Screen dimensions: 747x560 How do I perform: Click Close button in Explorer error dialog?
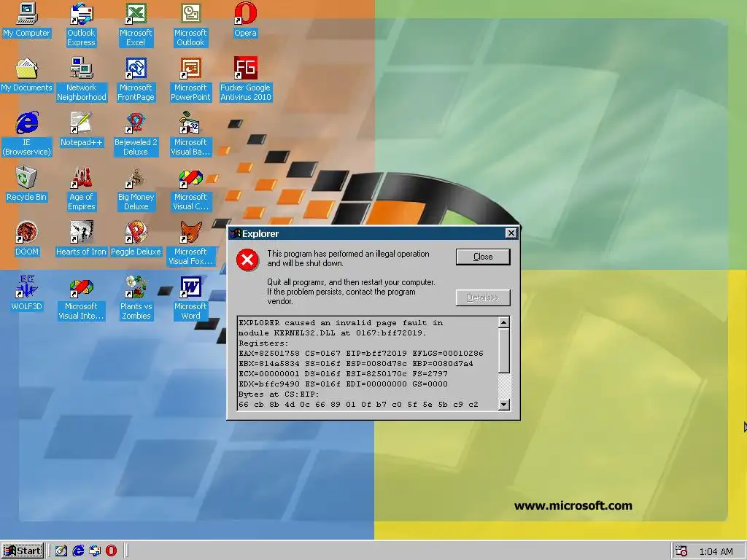point(483,257)
